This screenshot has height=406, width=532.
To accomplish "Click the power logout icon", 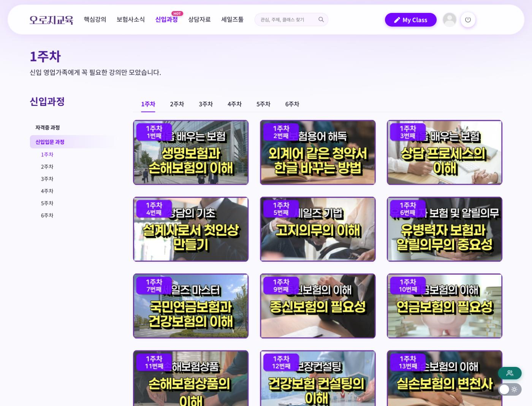I will [x=468, y=20].
